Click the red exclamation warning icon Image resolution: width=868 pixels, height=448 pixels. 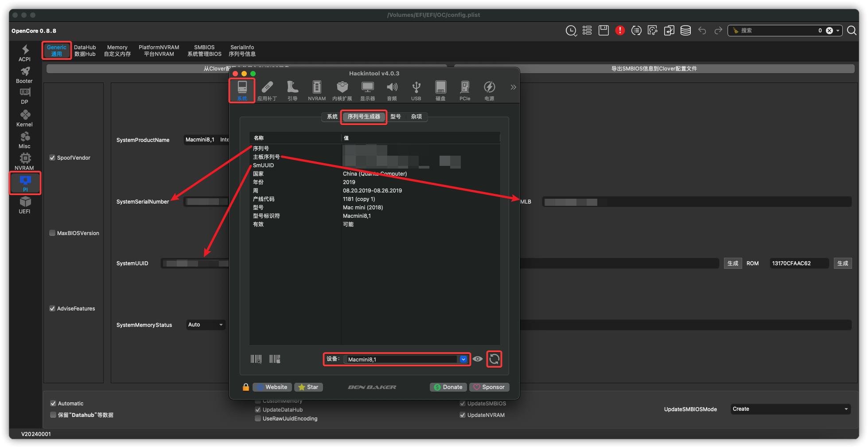[619, 31]
